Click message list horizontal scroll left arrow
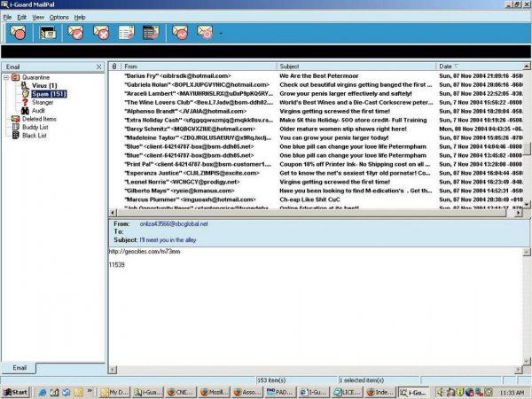532x399 pixels. pyautogui.click(x=113, y=213)
